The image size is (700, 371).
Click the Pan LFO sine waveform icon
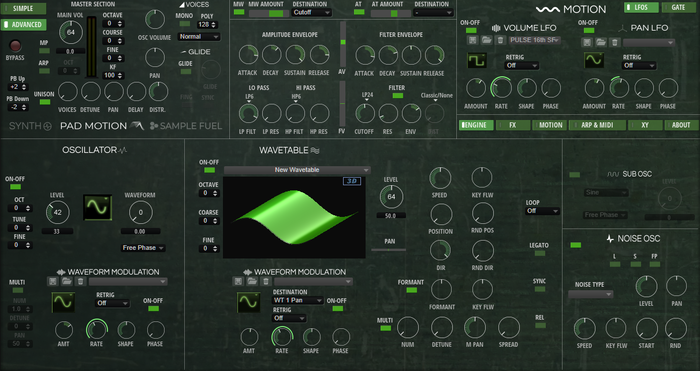click(x=594, y=60)
